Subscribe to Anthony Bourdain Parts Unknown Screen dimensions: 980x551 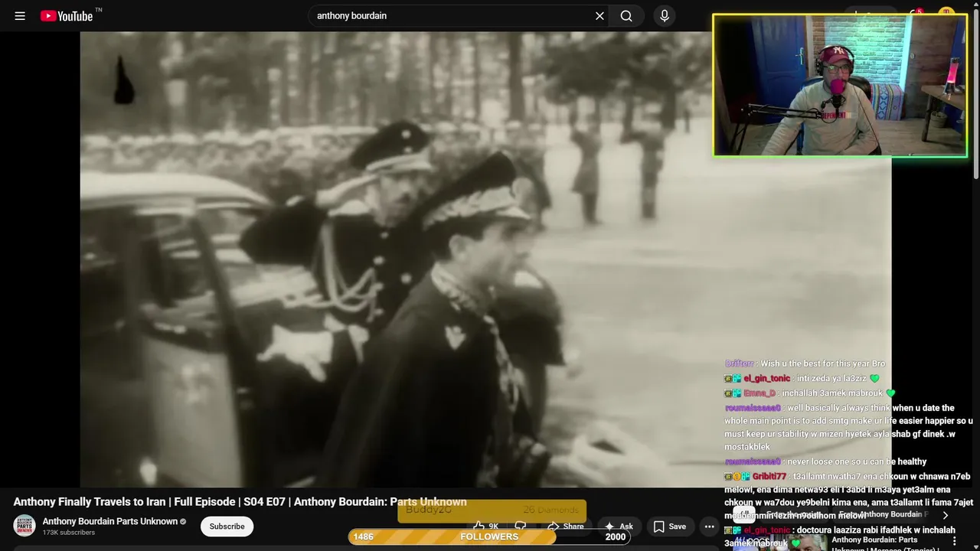click(227, 527)
